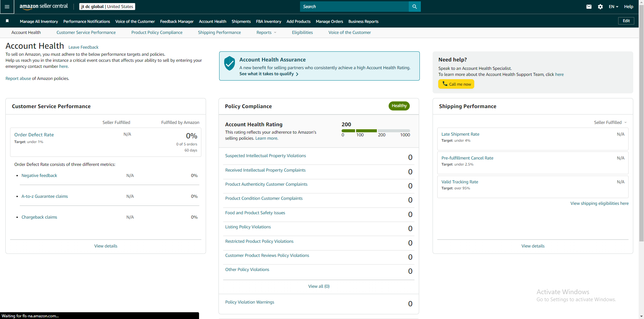Open the settings gear icon
644x319 pixels.
pos(600,7)
